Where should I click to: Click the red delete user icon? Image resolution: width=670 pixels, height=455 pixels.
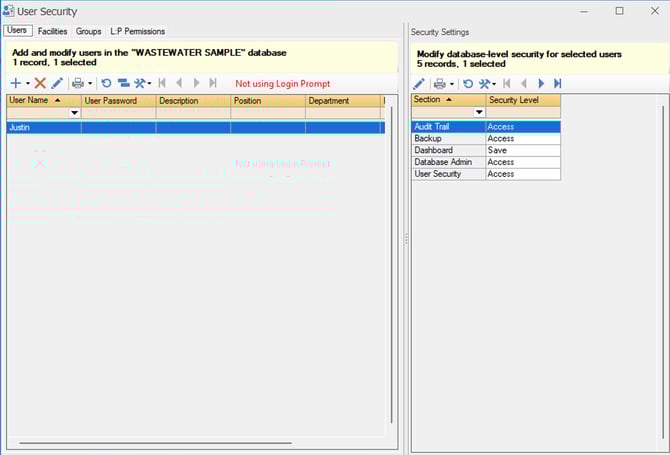point(40,83)
